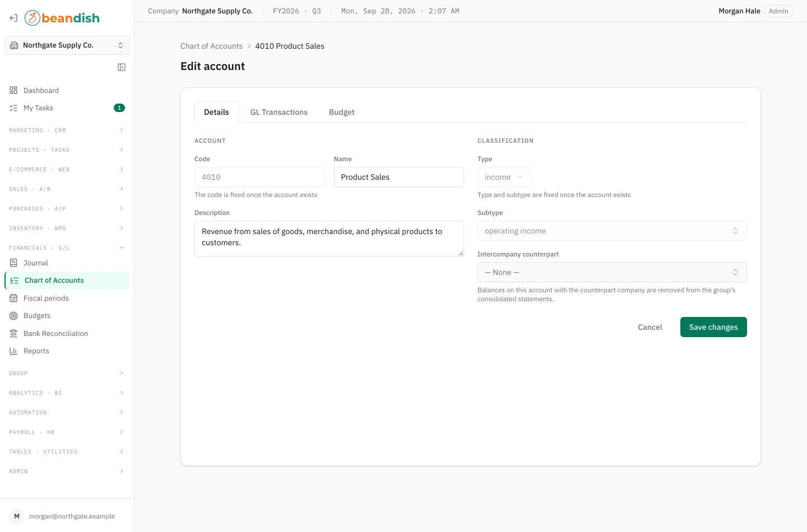Expand the Purchases - A/P section
Screen dimensions: 807x532
pos(67,209)
